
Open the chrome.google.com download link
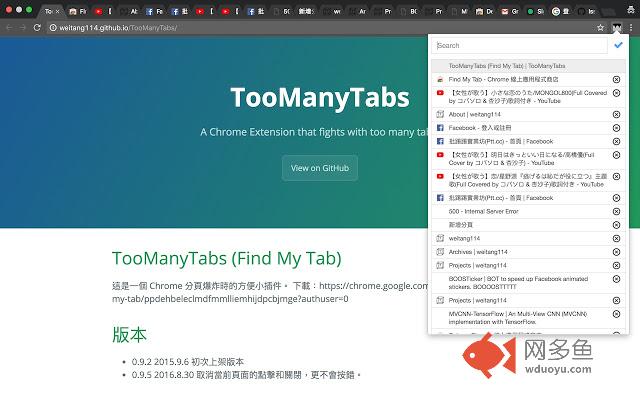pos(373,286)
